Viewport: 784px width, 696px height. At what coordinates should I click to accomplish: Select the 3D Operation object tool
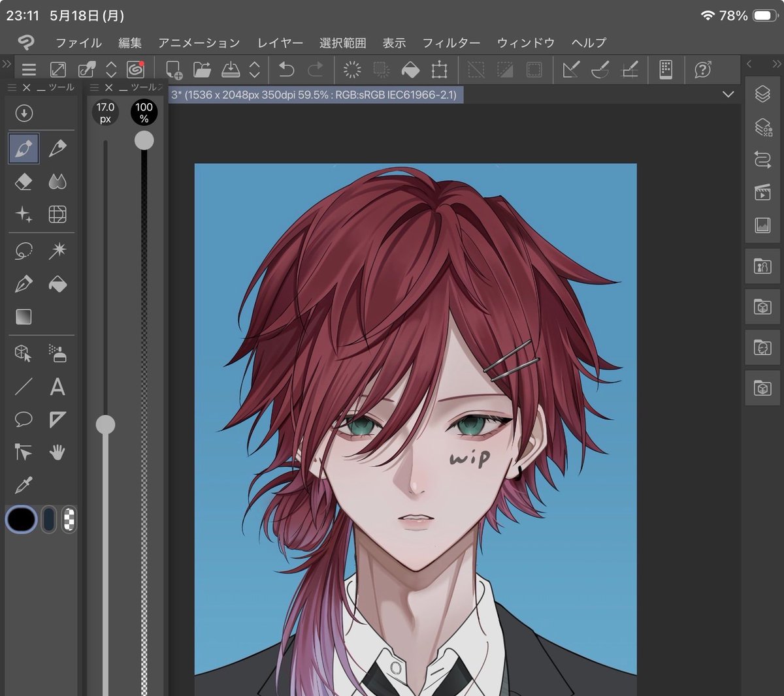24,353
